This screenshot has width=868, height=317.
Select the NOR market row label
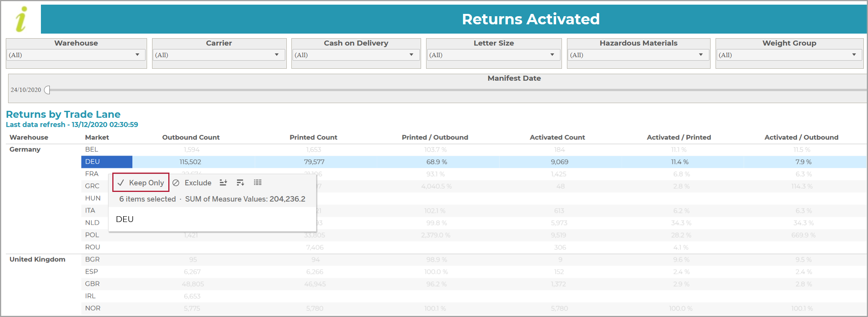point(93,308)
